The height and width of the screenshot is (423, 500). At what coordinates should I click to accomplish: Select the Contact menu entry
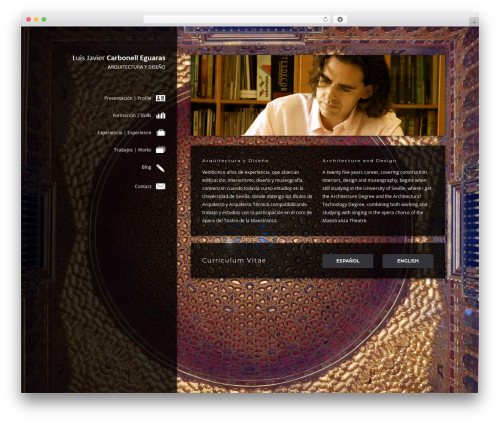tap(143, 186)
